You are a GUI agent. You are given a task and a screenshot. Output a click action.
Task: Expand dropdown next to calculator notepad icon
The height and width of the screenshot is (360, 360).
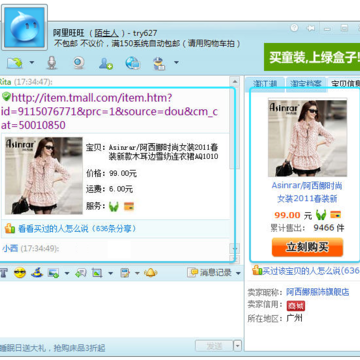pos(137,274)
